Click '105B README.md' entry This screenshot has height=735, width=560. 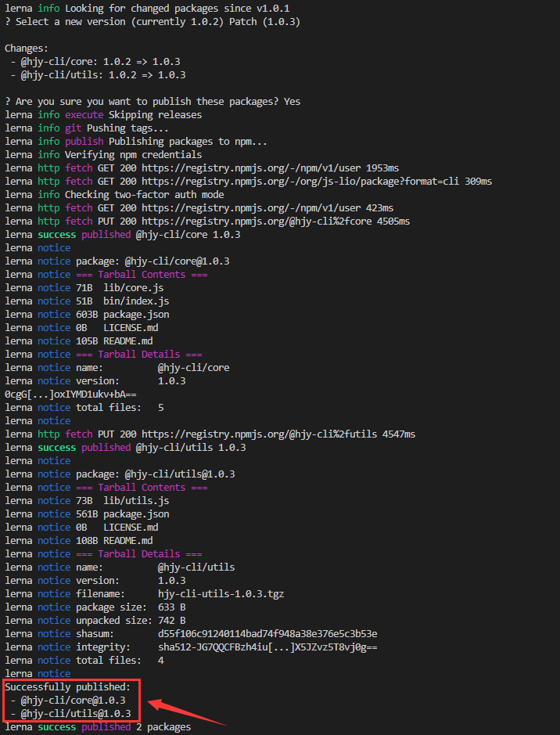[x=114, y=340]
